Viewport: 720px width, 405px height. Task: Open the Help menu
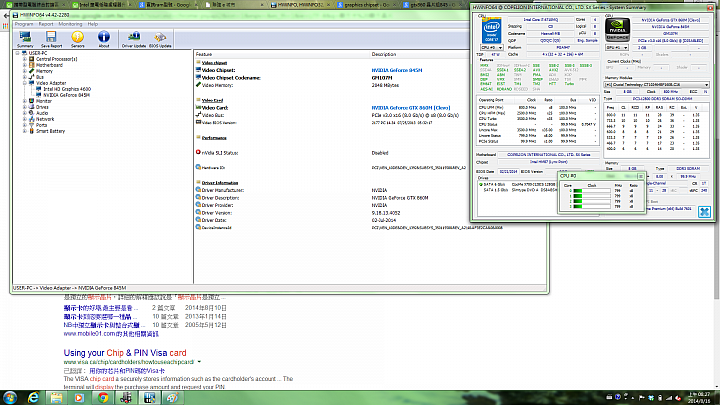pos(93,24)
